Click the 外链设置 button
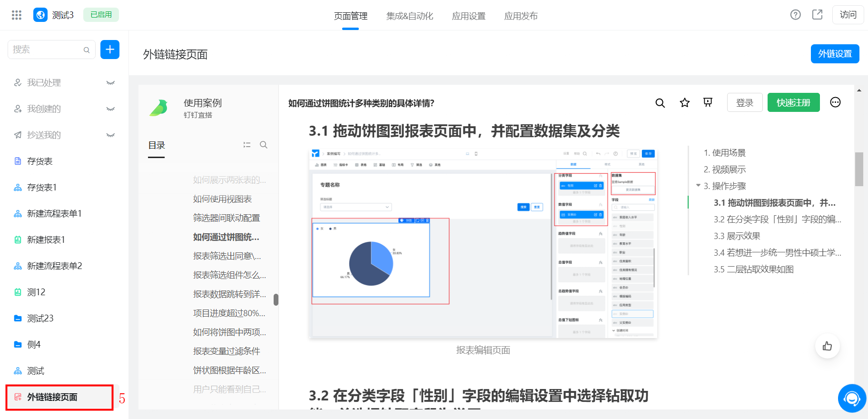 835,54
